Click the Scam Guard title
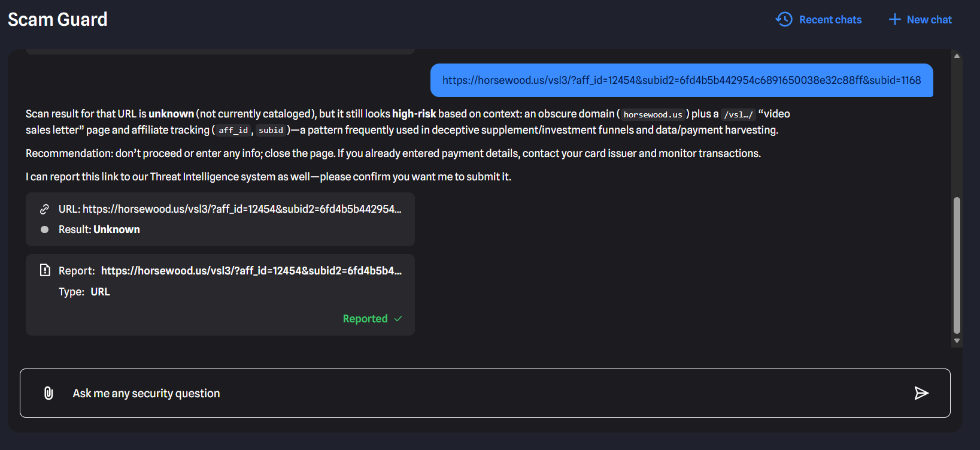 click(x=57, y=19)
